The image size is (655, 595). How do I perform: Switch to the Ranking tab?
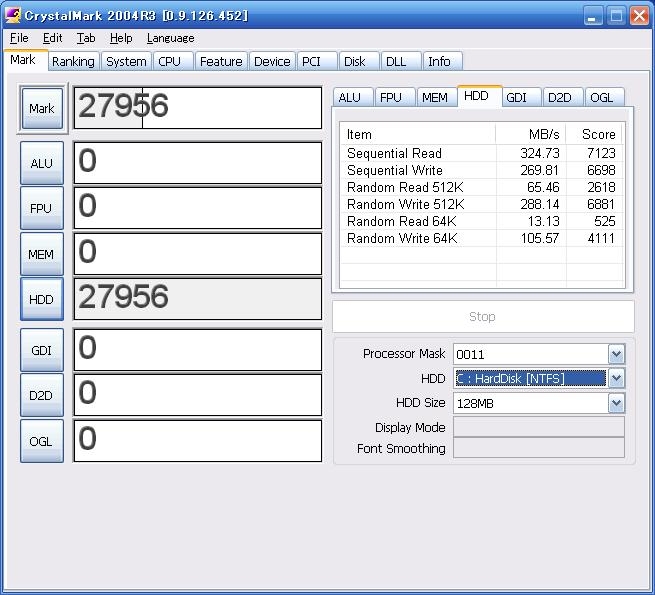74,61
